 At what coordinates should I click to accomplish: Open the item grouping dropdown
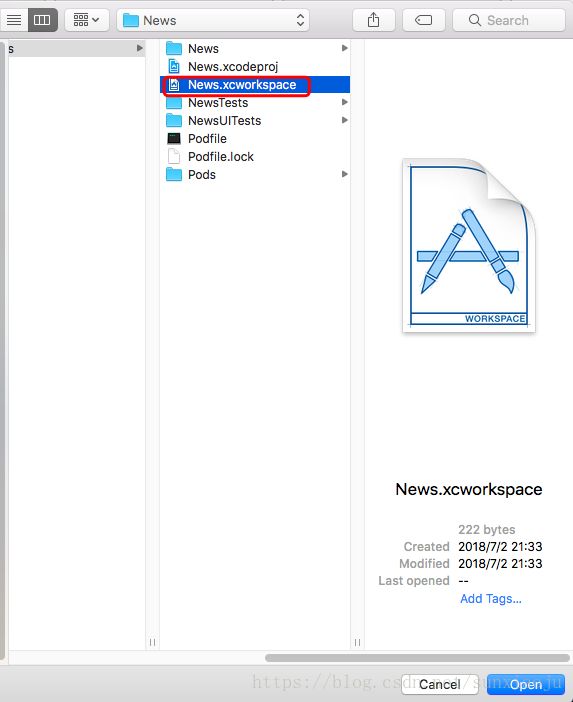86,20
